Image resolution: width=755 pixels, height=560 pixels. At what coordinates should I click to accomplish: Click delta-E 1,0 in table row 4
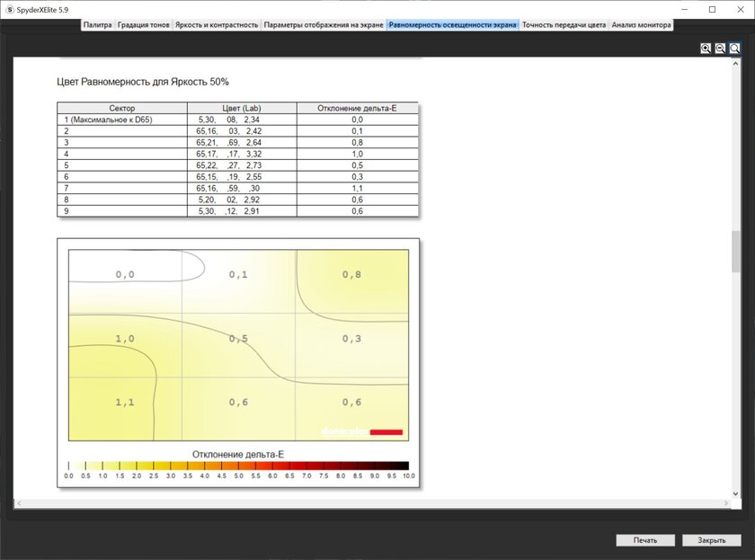pos(358,154)
